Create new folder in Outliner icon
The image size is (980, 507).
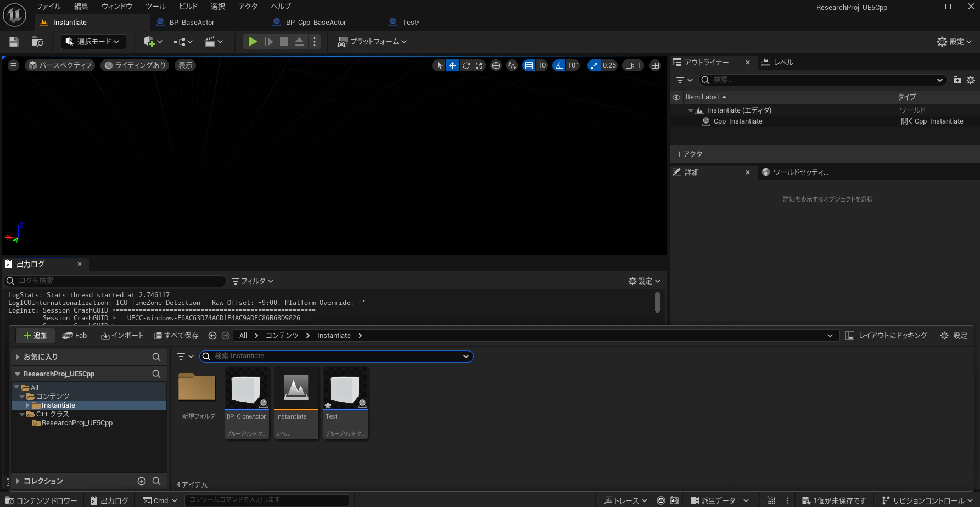(x=957, y=80)
